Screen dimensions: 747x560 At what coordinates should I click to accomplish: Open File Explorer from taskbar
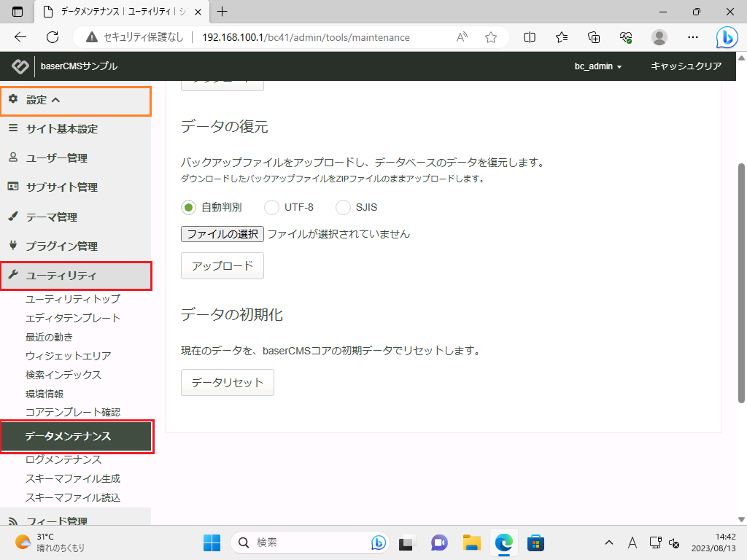click(472, 542)
